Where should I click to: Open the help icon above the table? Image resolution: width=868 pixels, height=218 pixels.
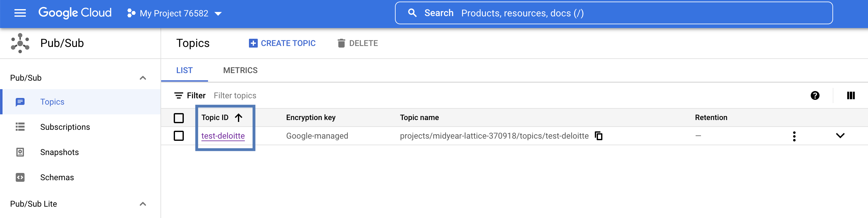[x=815, y=95]
